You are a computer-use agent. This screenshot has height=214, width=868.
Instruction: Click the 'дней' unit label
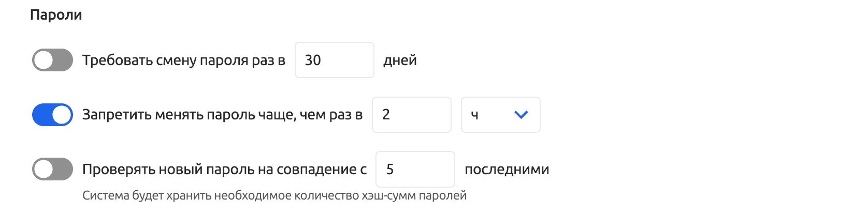400,60
